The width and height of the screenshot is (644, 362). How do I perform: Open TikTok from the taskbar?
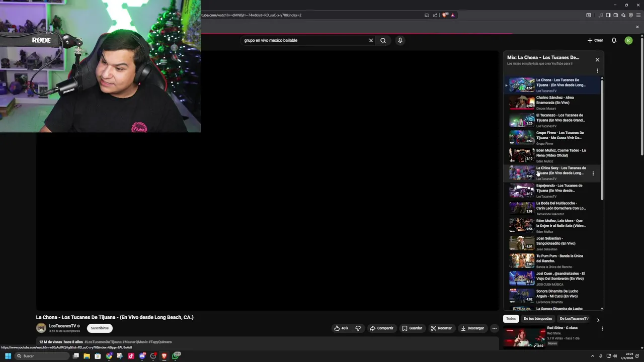(131, 356)
